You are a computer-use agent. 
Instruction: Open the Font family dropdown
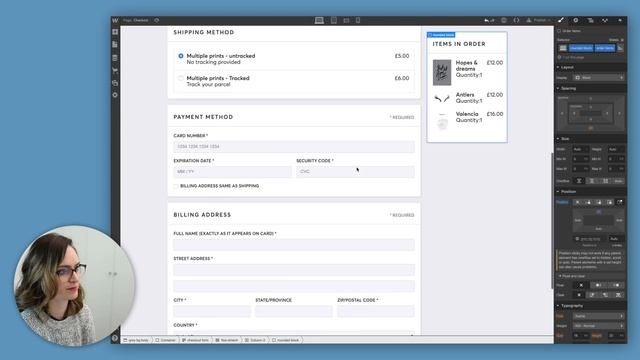click(x=599, y=316)
